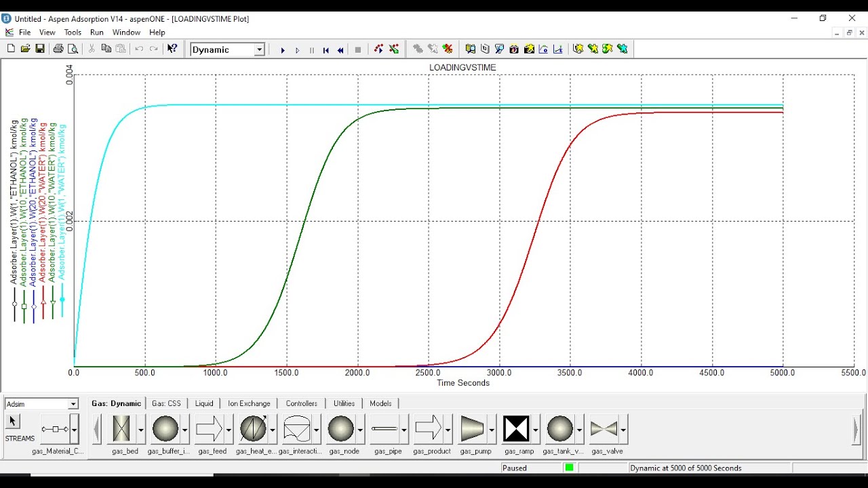Viewport: 868px width, 488px height.
Task: Switch to the Ion Exchange tab
Action: click(x=249, y=403)
